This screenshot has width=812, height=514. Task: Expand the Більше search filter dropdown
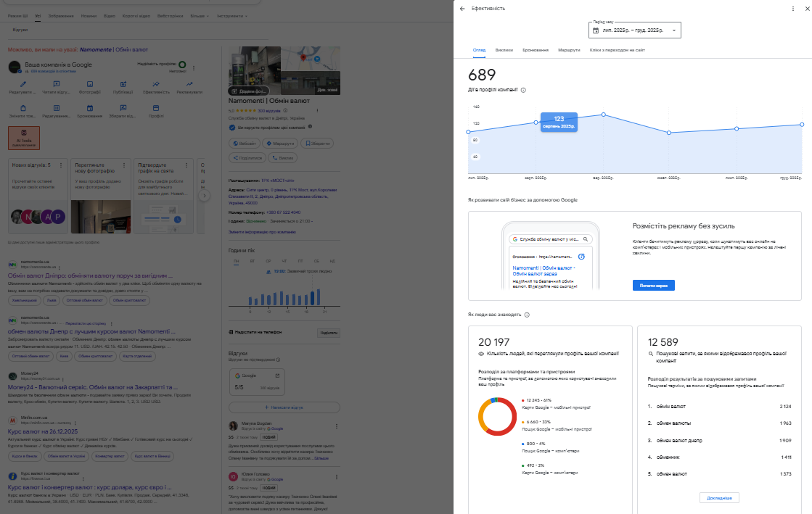point(198,15)
